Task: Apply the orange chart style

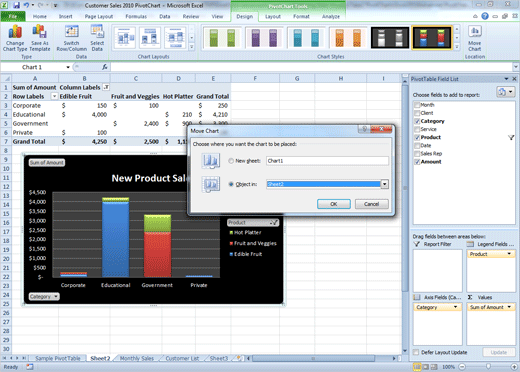Action: 348,38
